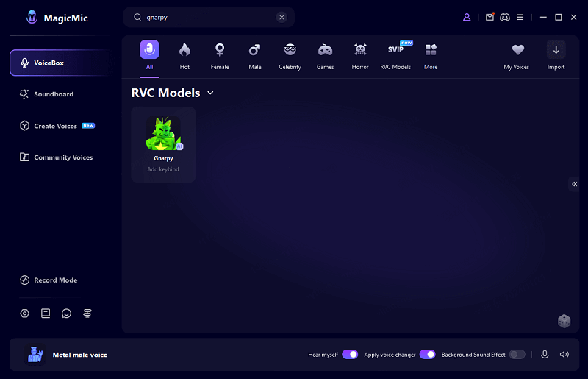Click the random voice dice icon
The height and width of the screenshot is (379, 588).
(564, 321)
